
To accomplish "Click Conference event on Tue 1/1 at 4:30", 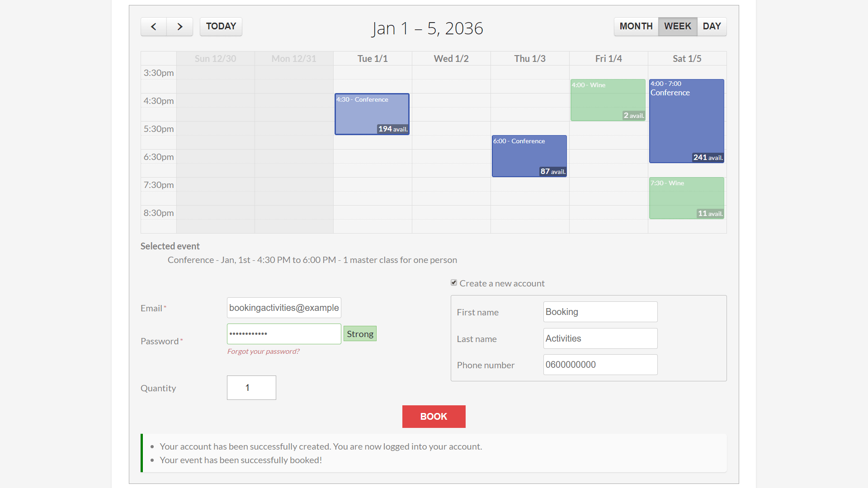I will coord(372,114).
